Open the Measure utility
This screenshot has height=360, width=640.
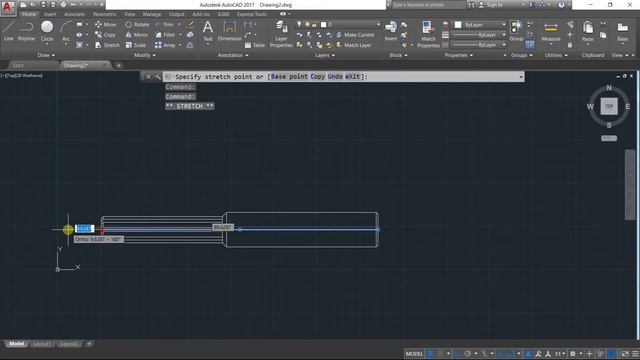coord(551,32)
